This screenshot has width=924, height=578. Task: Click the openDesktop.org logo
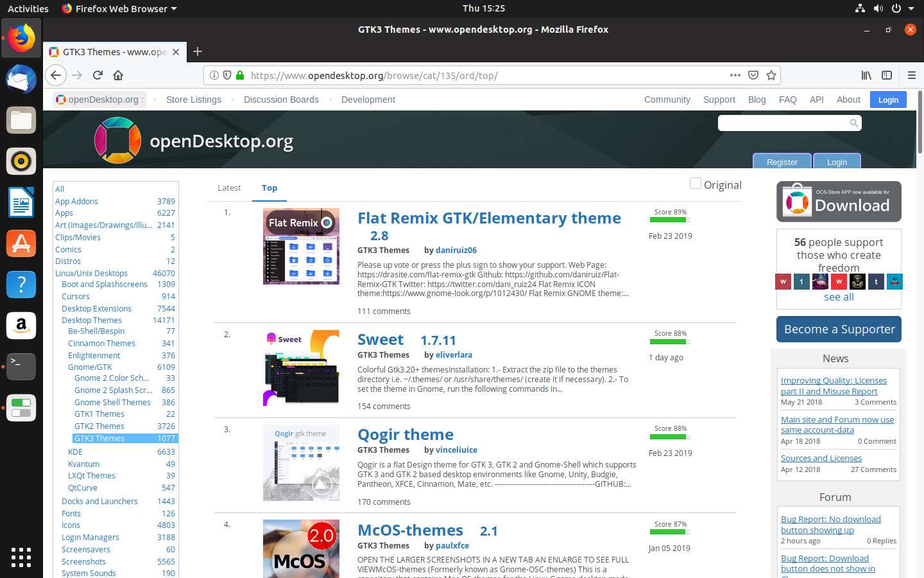194,140
